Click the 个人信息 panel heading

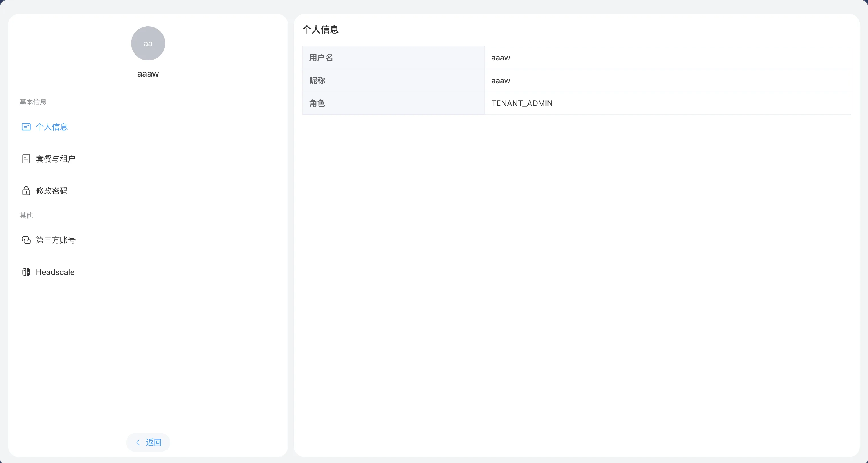tap(321, 30)
